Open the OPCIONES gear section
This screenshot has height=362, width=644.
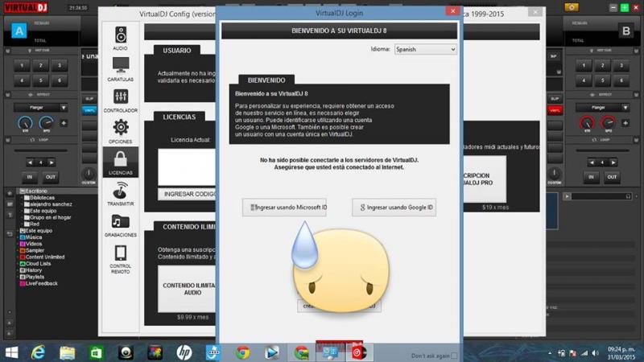pos(120,131)
